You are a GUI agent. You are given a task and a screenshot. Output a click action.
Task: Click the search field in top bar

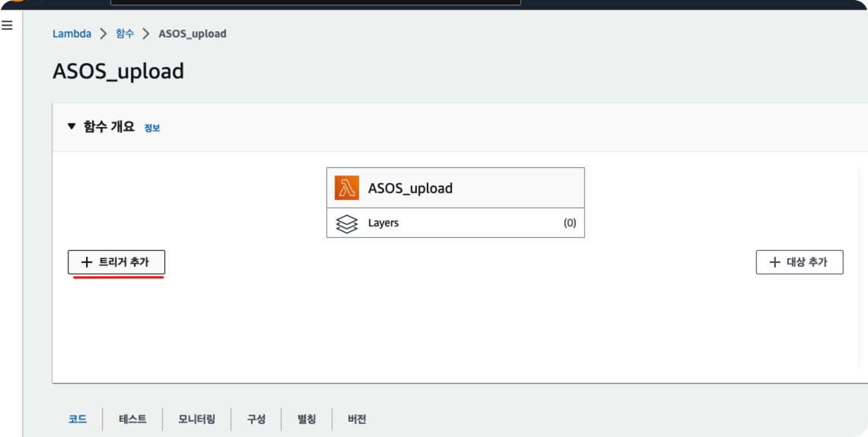(316, 2)
